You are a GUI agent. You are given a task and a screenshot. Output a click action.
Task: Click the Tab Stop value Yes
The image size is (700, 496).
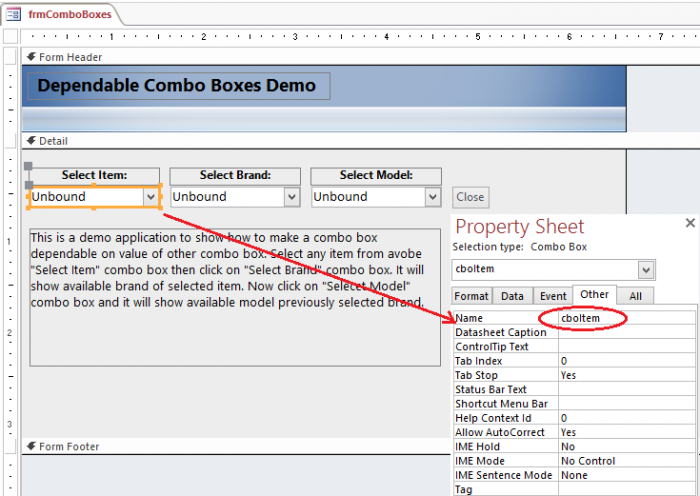627,375
